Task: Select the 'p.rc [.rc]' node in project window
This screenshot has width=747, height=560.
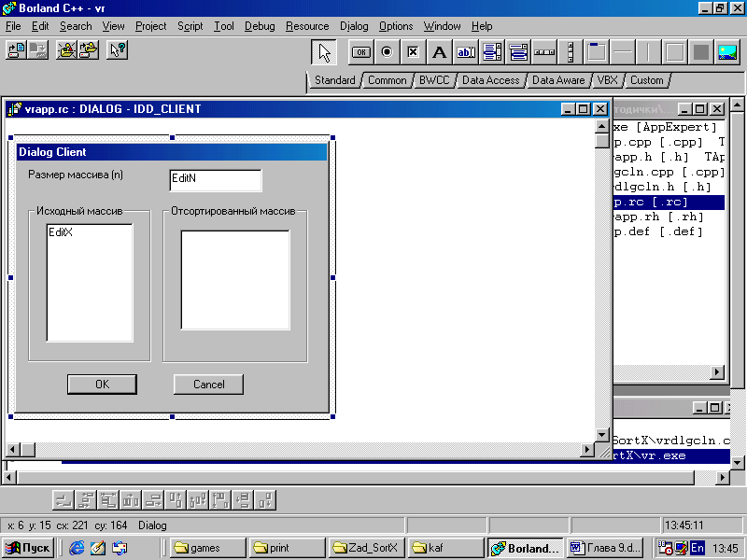Action: (x=669, y=202)
